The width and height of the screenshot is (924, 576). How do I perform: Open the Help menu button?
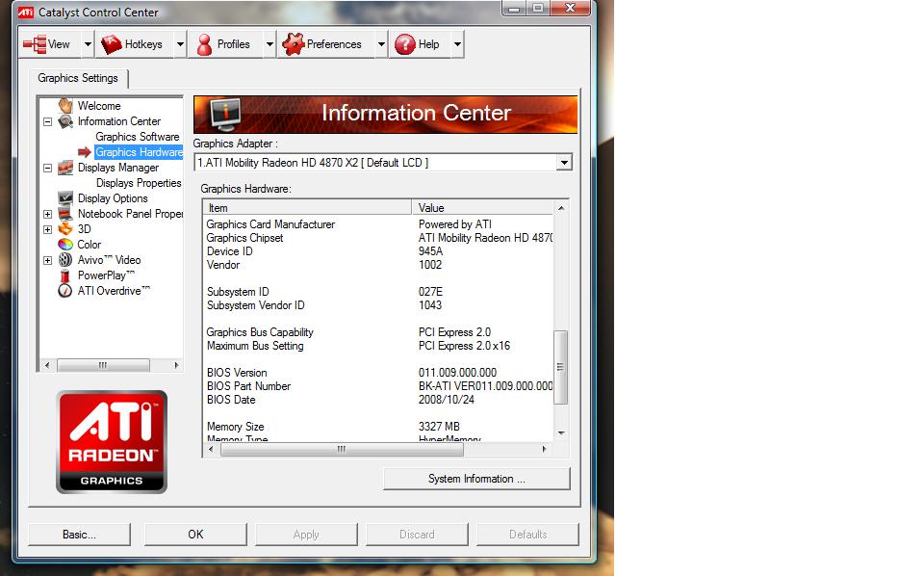(x=420, y=44)
